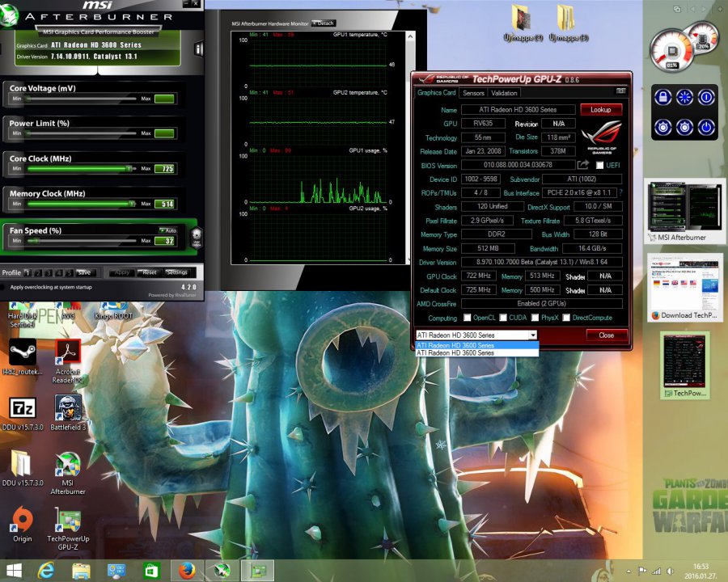Open the TechPow... GPU-Z window thumbnail
Viewport: 728px width, 582px height.
tap(685, 365)
